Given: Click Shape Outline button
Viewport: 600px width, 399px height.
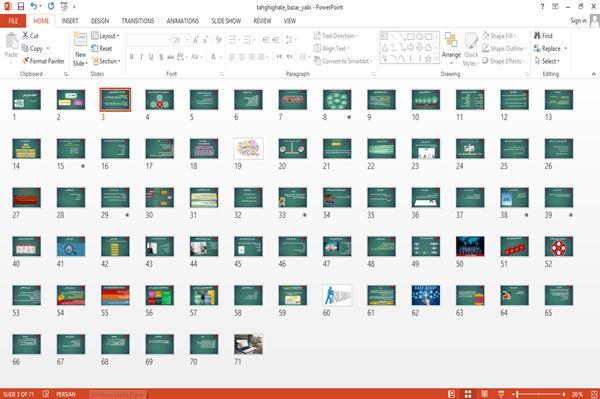Looking at the screenshot, I should coord(504,48).
